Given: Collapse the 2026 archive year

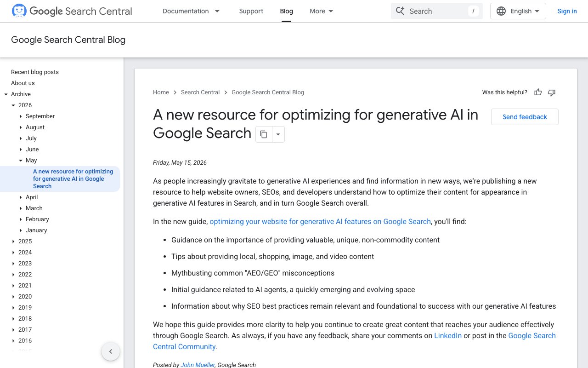Looking at the screenshot, I should 13,105.
